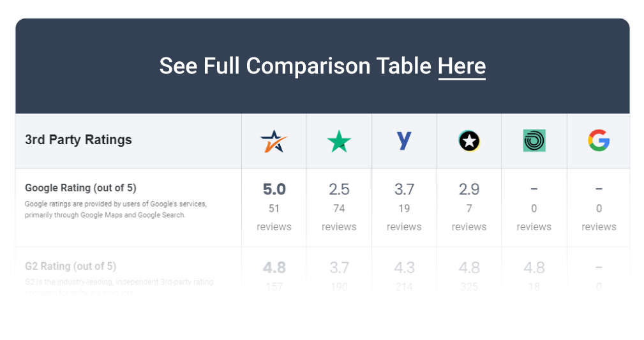Click the orange and navy star logo
644x340 pixels.
[x=274, y=141]
